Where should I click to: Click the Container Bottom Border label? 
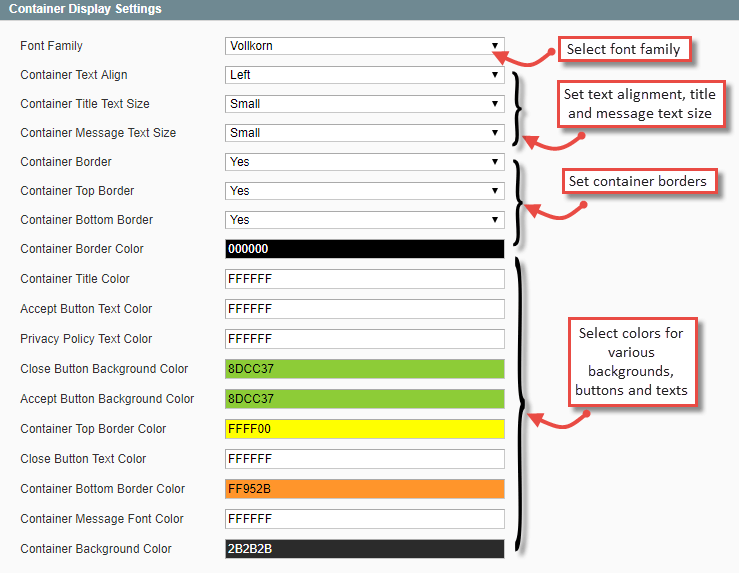pos(87,220)
